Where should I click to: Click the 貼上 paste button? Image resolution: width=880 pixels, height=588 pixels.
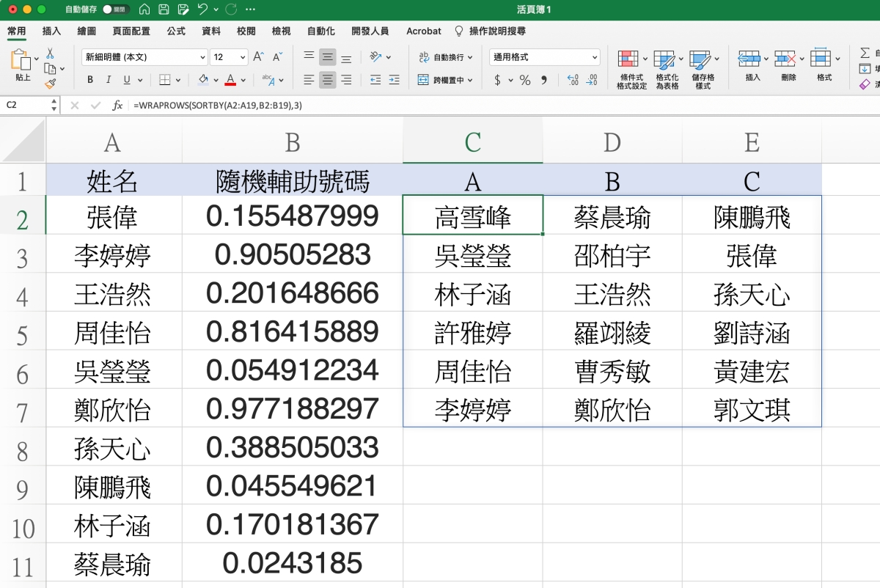coord(23,67)
